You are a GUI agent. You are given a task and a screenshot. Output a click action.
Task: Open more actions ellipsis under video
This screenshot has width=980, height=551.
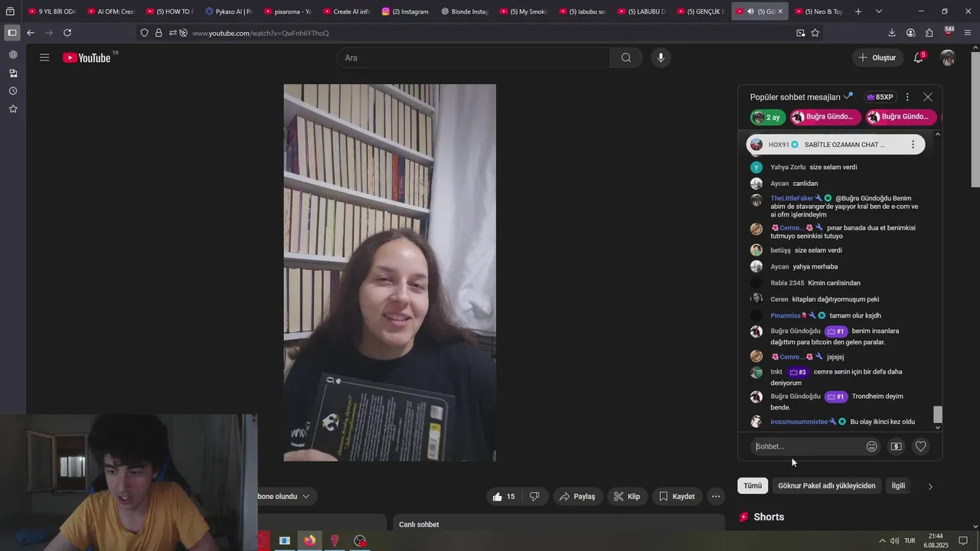point(716,497)
